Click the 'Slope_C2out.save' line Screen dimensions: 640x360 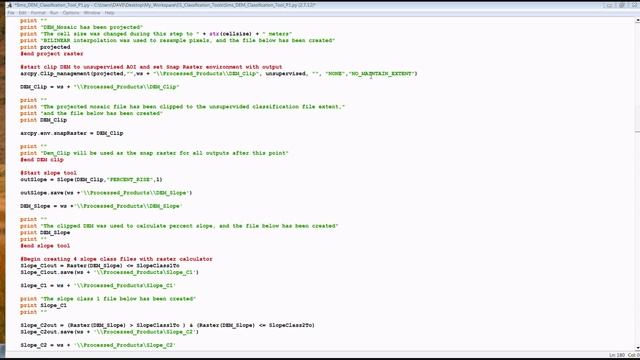109,332
